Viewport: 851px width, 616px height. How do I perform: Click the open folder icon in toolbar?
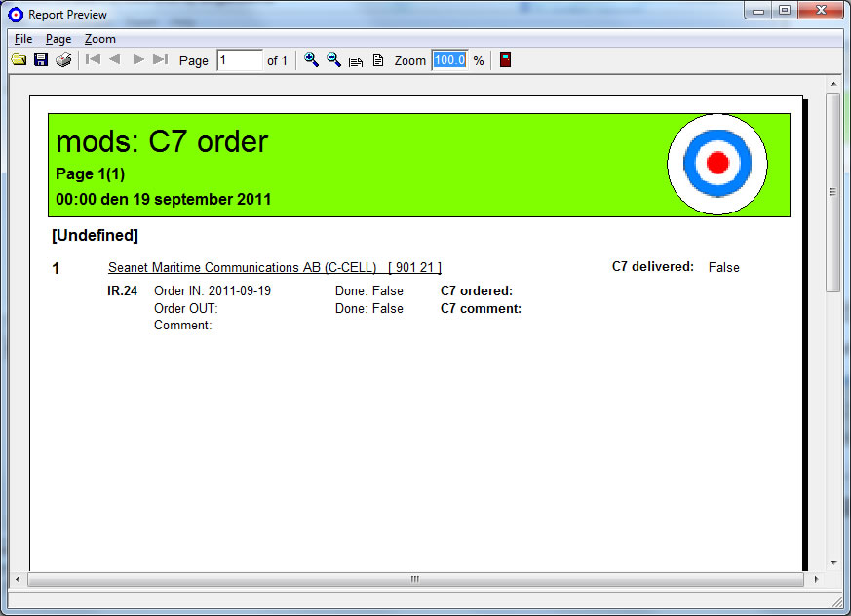19,60
